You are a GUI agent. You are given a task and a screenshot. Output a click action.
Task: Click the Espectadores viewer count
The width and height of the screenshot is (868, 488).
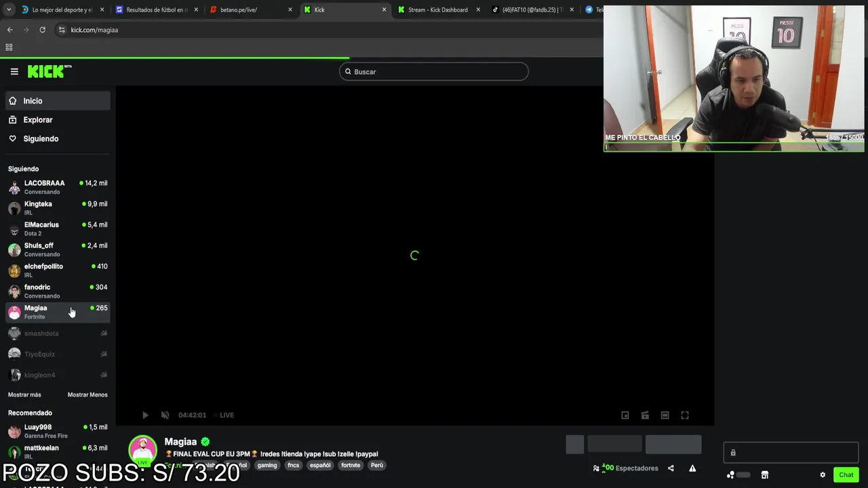tap(625, 468)
